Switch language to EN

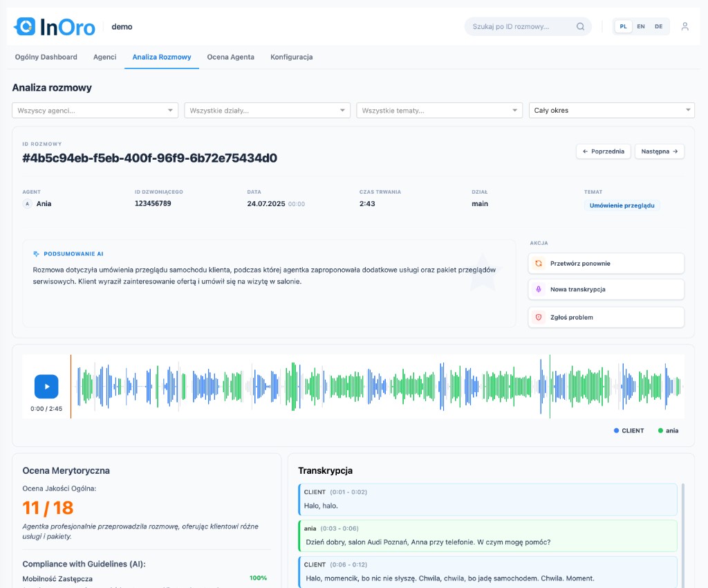(641, 27)
